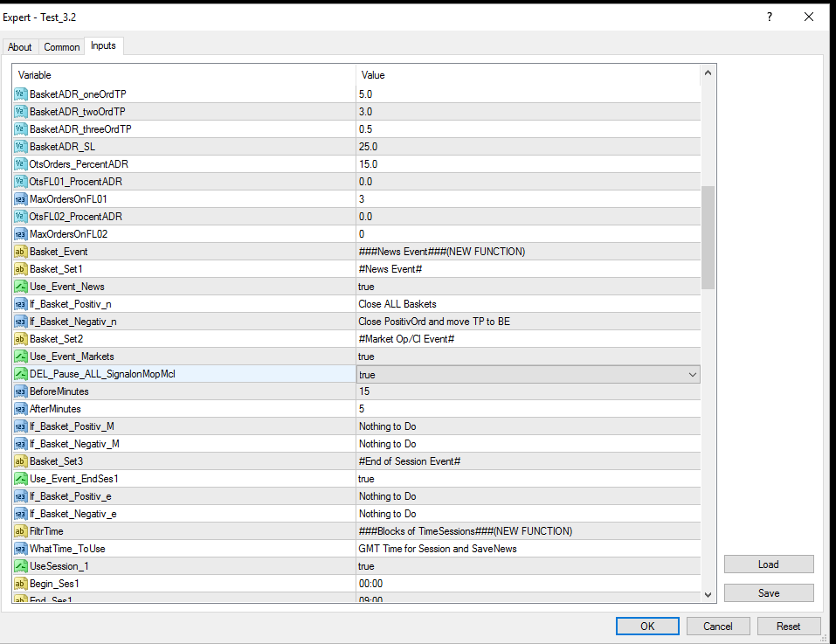Select the '#End of Session Event#' value

coord(410,461)
